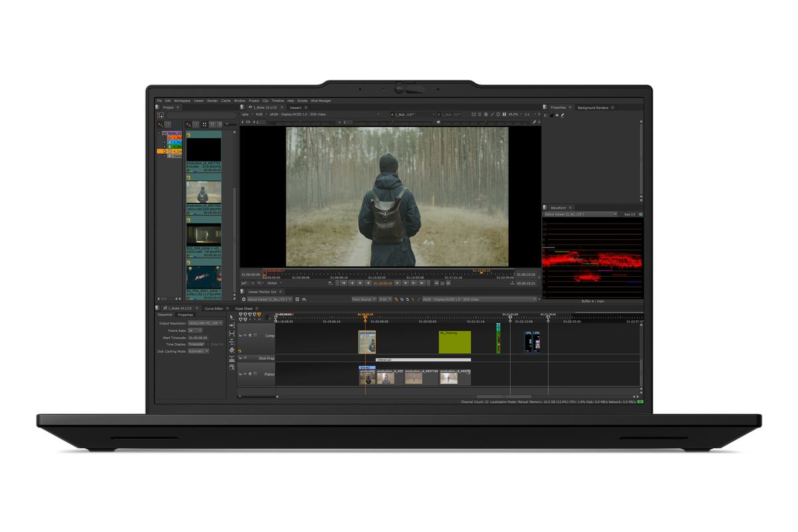This screenshot has height=532, width=798.
Task: Switch to the Curve Editor tab
Action: click(214, 309)
